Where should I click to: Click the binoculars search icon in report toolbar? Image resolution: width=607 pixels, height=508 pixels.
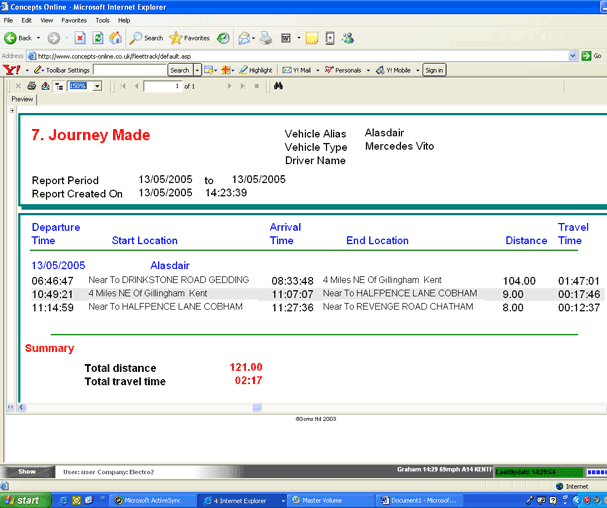[279, 87]
